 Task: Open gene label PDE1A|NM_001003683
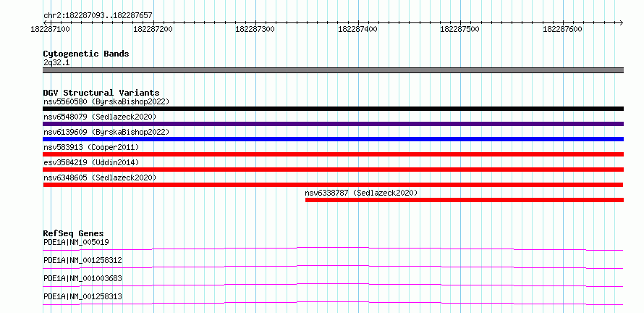coord(82,278)
